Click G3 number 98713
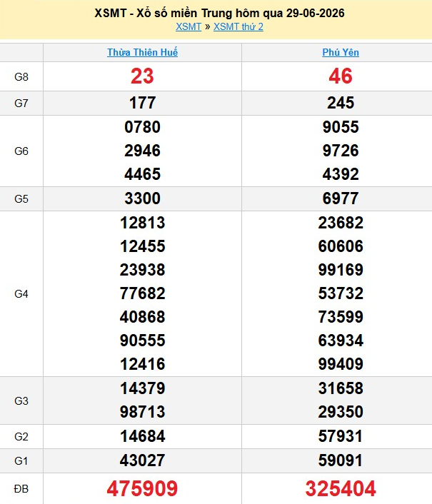The height and width of the screenshot is (504, 432). click(x=142, y=412)
